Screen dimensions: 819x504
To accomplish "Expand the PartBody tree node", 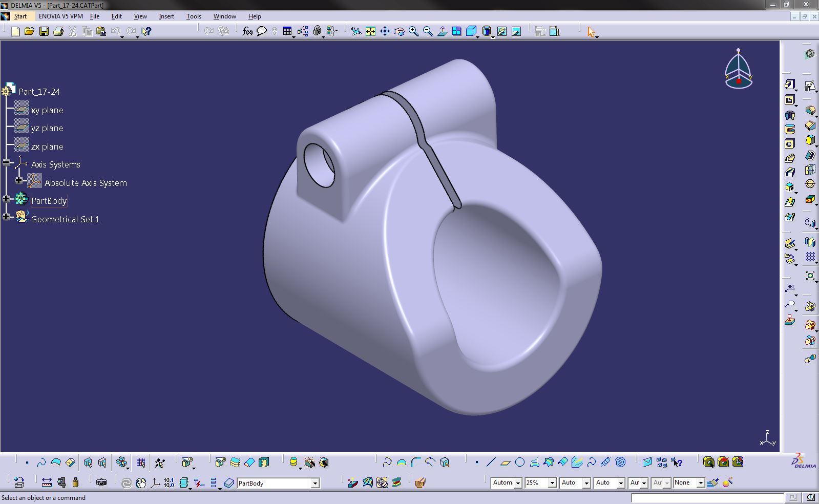I will [6, 199].
